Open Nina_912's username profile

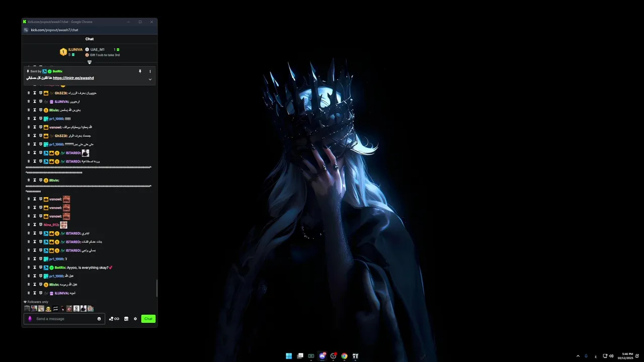click(x=51, y=225)
